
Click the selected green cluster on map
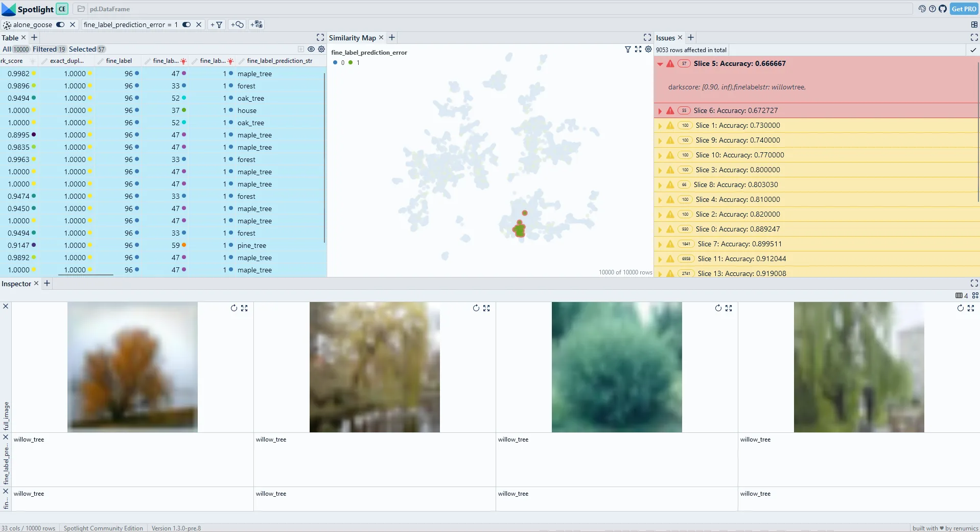click(x=520, y=229)
